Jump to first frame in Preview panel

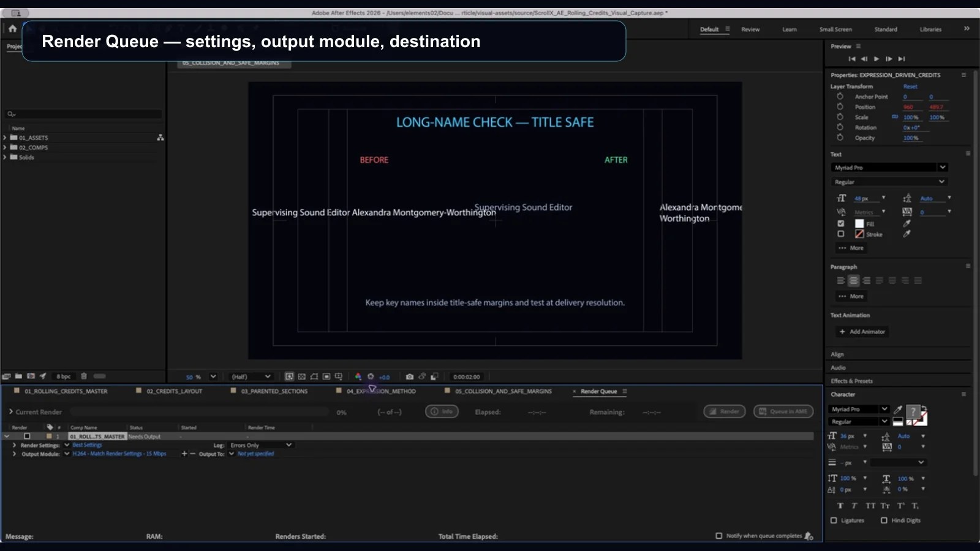851,59
